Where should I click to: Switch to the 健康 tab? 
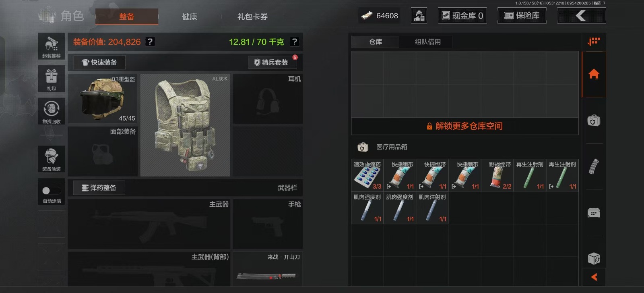coord(190,17)
